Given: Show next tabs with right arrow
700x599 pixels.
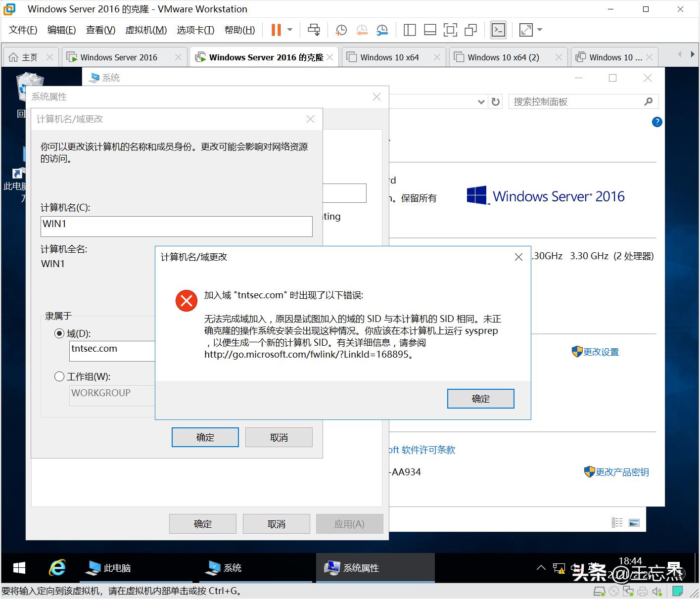Looking at the screenshot, I should 693,54.
